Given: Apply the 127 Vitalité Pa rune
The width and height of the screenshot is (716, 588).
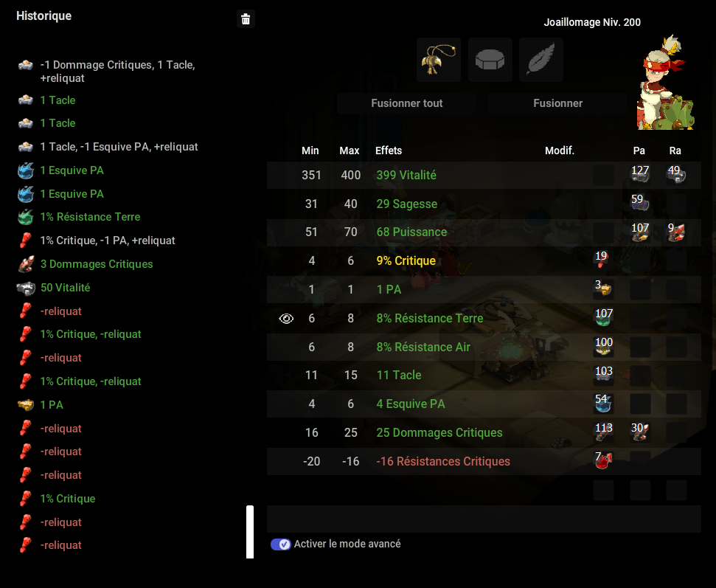Looking at the screenshot, I should (640, 174).
